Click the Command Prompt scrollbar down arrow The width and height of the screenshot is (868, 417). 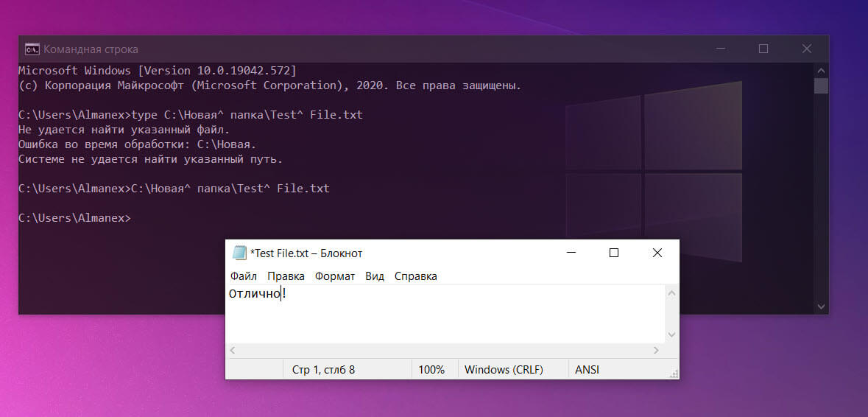coord(822,306)
